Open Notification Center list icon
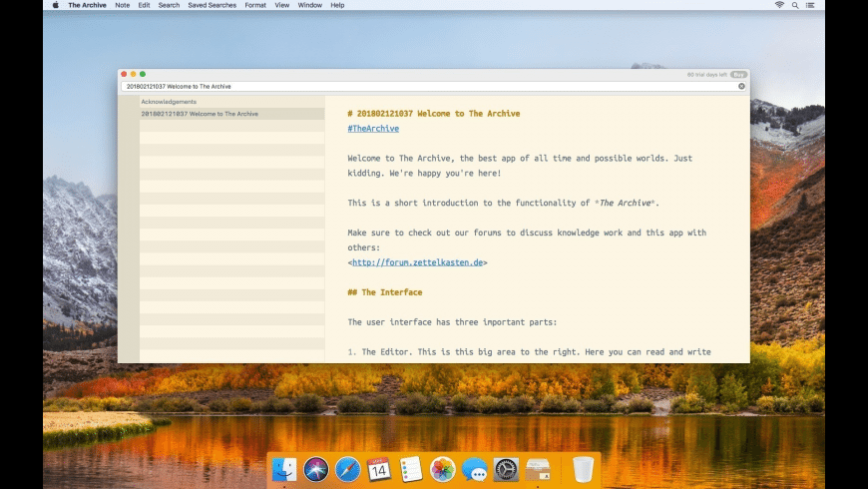 pos(810,5)
